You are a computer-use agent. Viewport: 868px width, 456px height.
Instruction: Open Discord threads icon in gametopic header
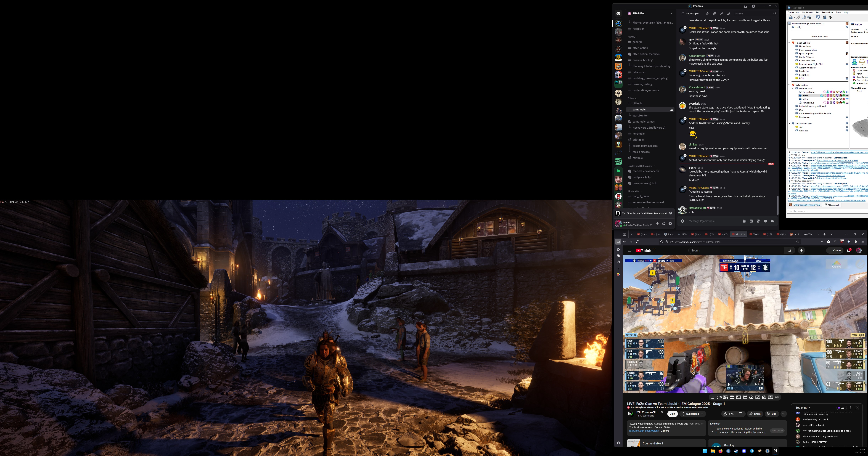707,14
